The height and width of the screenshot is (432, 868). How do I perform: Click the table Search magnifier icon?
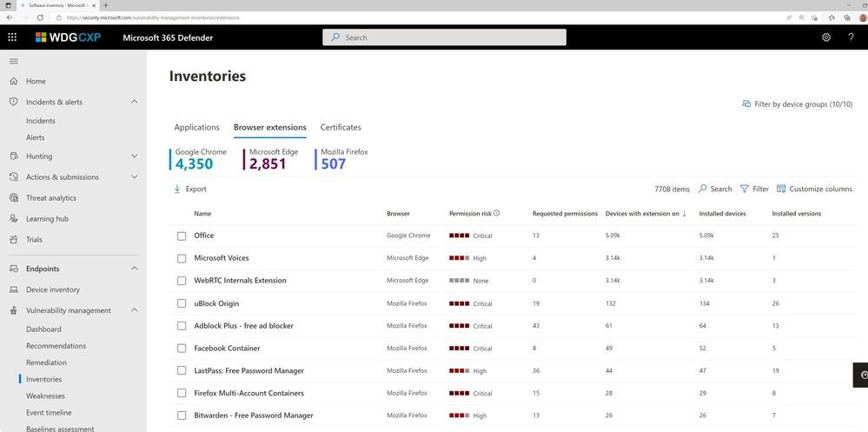703,189
